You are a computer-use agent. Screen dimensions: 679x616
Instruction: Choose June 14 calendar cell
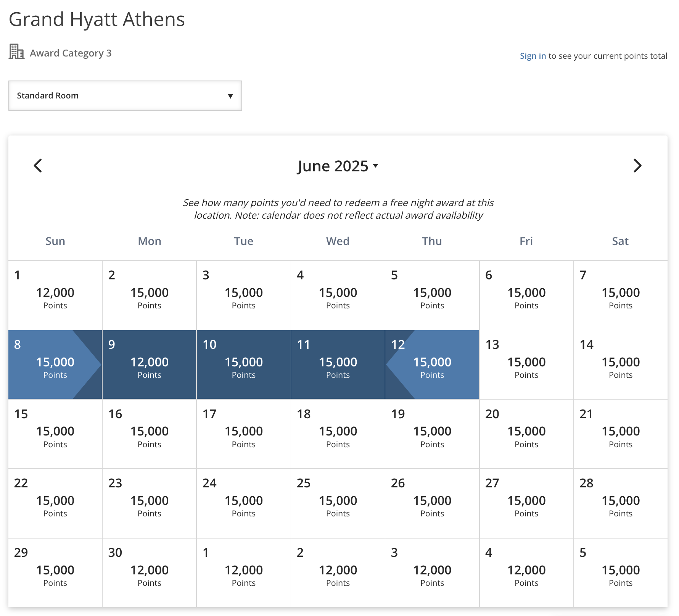(x=621, y=365)
